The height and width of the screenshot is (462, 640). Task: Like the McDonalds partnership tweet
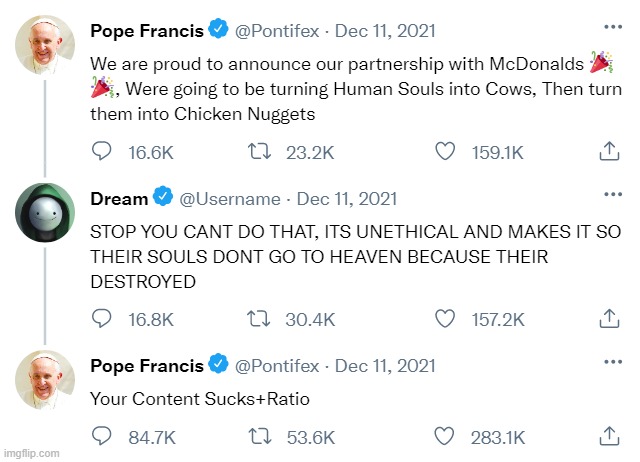click(447, 151)
